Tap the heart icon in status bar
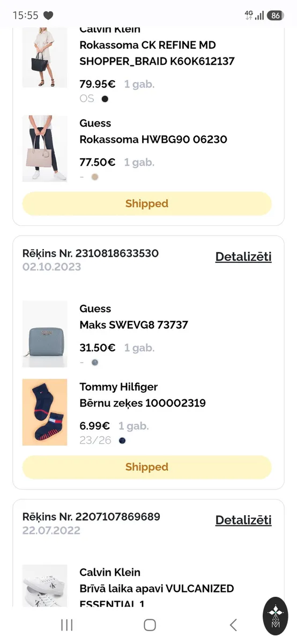 48,16
